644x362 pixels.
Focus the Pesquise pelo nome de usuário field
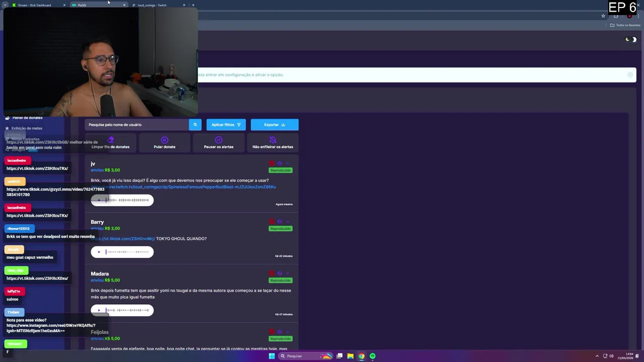point(137,125)
